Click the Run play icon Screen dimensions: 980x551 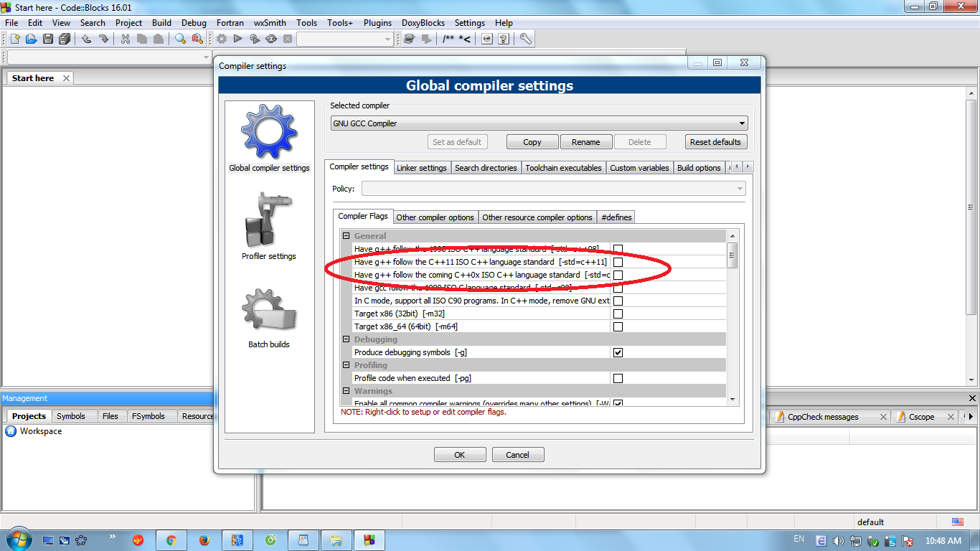click(238, 39)
